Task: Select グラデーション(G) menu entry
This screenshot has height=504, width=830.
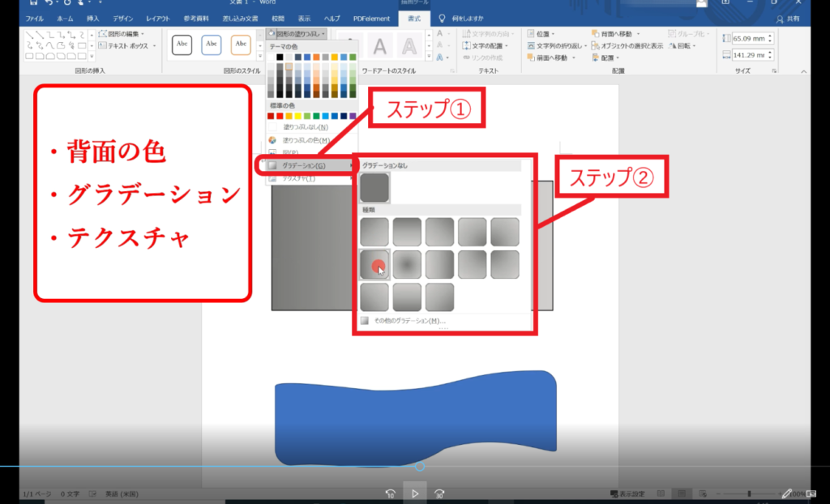Action: [x=304, y=165]
